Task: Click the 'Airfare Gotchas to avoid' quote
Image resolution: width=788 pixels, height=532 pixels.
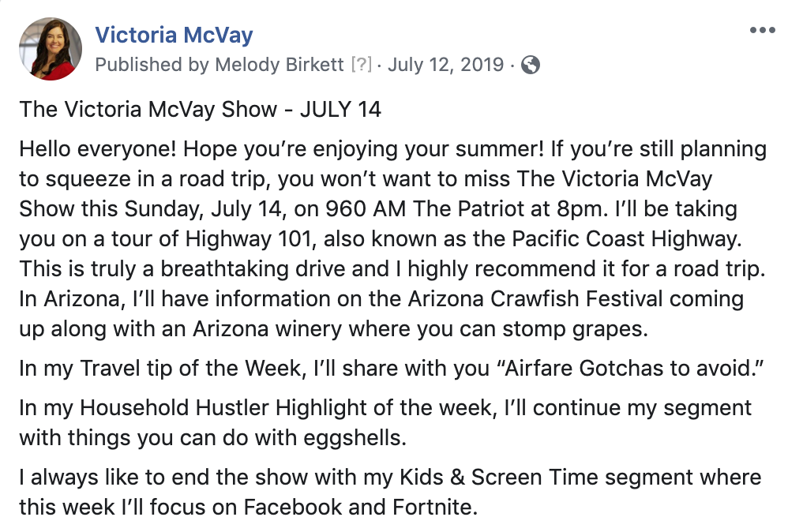Action: click(x=630, y=369)
